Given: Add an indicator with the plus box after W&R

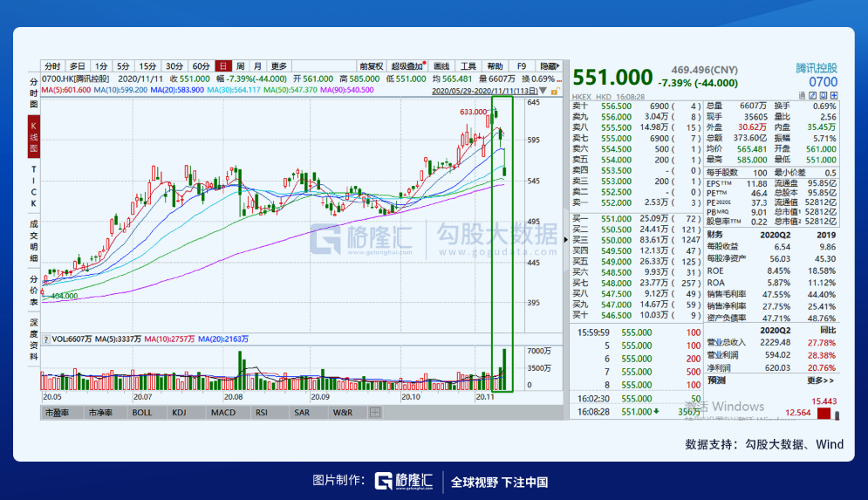Looking at the screenshot, I should [375, 413].
